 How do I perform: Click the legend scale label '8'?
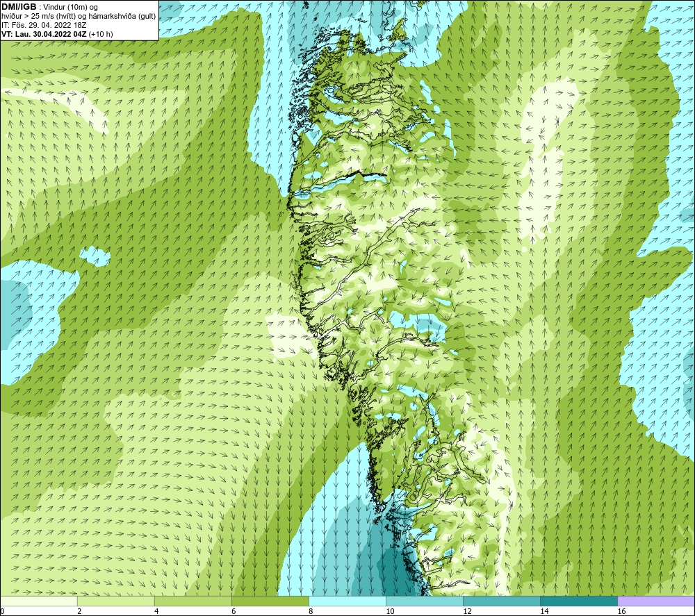pyautogui.click(x=311, y=611)
